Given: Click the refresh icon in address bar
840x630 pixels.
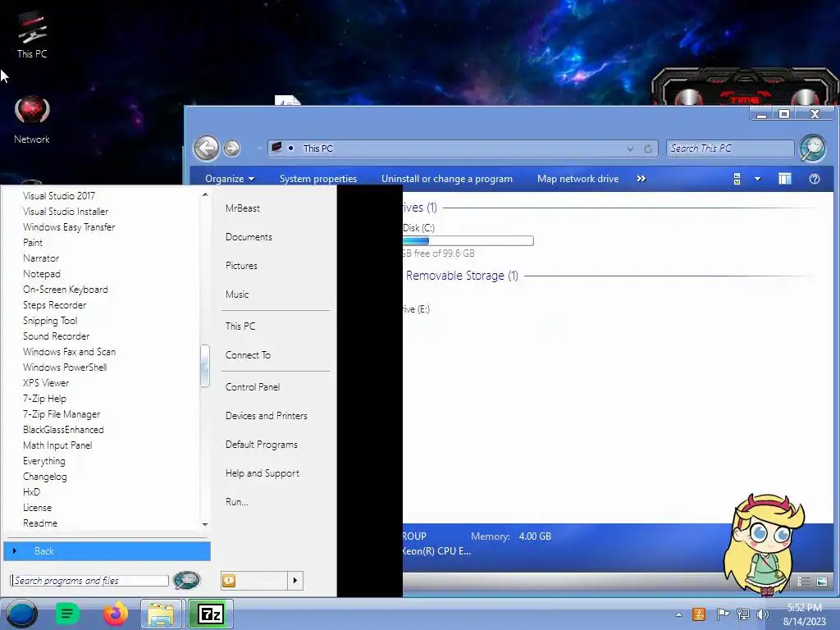Looking at the screenshot, I should 648,148.
